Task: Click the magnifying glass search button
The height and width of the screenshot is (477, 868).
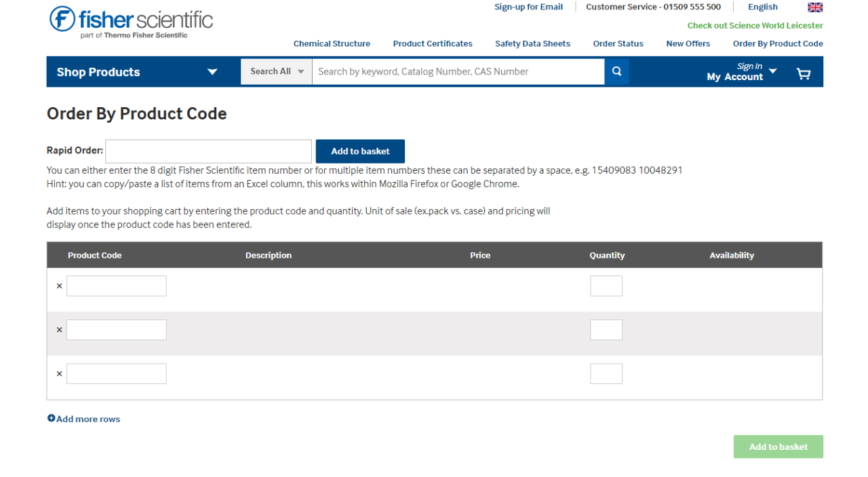Action: (x=616, y=71)
